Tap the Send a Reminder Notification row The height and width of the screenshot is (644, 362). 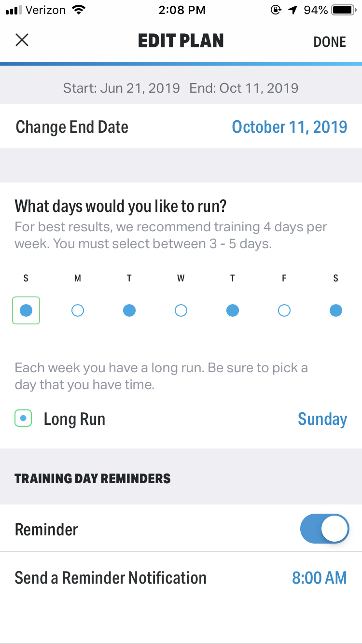click(181, 578)
